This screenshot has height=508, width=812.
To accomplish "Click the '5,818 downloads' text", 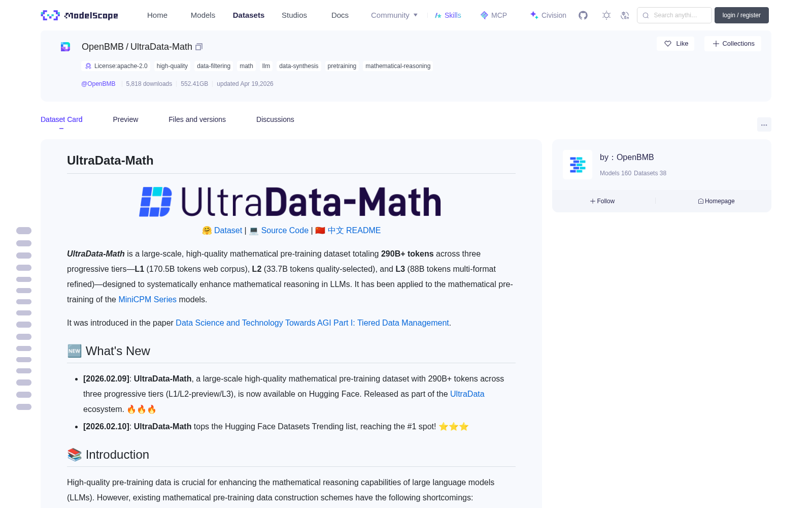I will (x=149, y=84).
